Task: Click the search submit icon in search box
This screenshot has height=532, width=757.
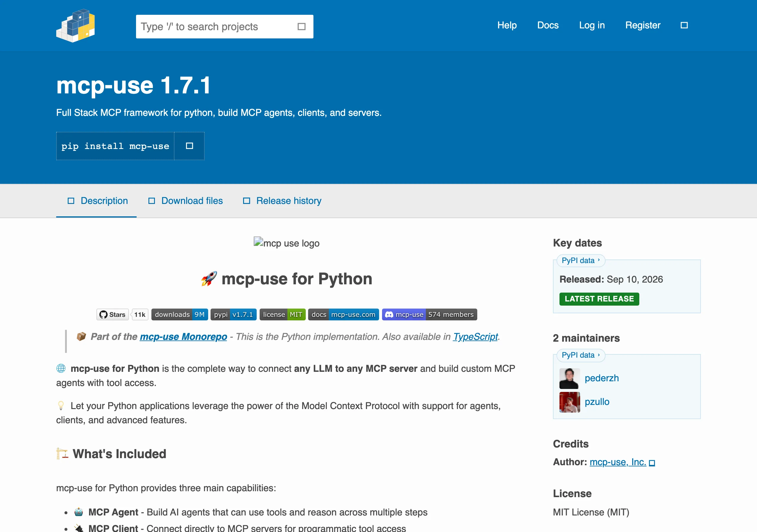Action: (301, 27)
